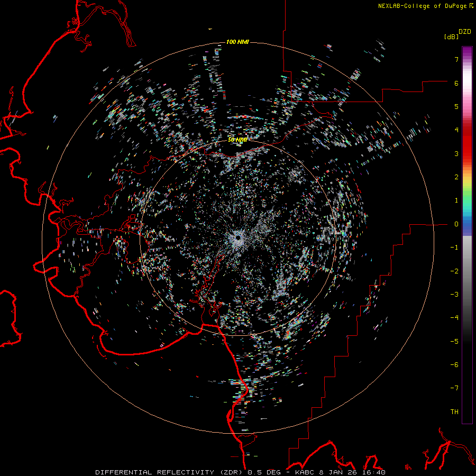Click the -7 value on color scale
The width and height of the screenshot is (476, 476).
[x=454, y=388]
